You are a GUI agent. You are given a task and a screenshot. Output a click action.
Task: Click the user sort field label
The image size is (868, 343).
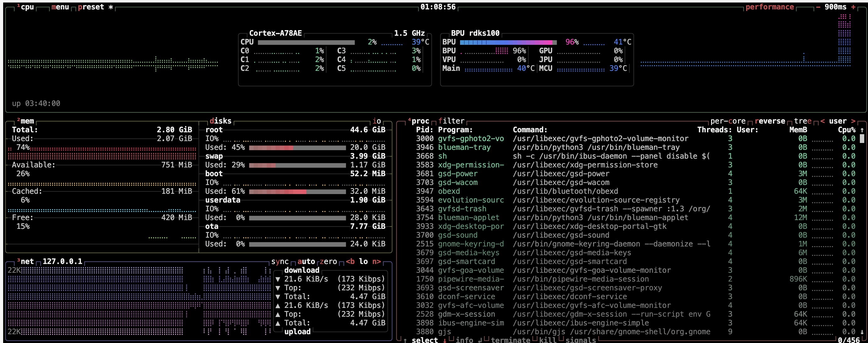pos(838,121)
